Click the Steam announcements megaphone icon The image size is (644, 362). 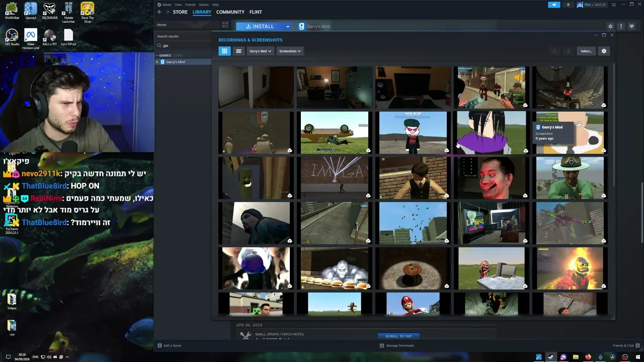554,5
